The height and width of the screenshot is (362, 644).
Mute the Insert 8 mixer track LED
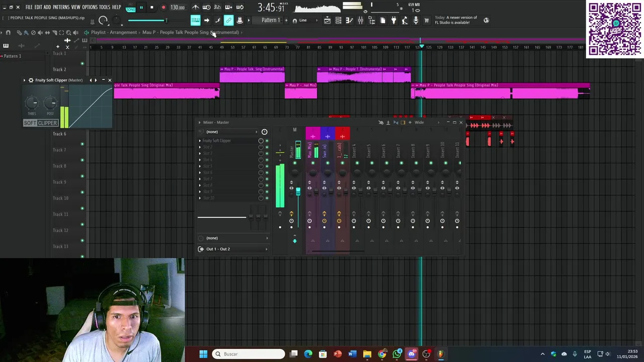416,163
